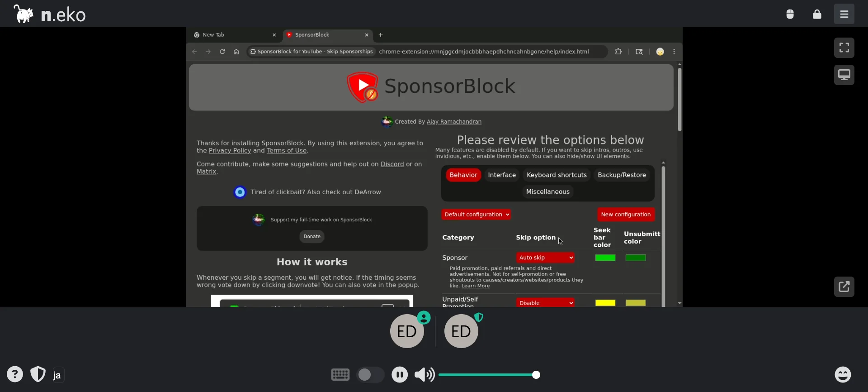Pick the Sponsor seek bar color swatch
This screenshot has height=392, width=868.
click(605, 258)
